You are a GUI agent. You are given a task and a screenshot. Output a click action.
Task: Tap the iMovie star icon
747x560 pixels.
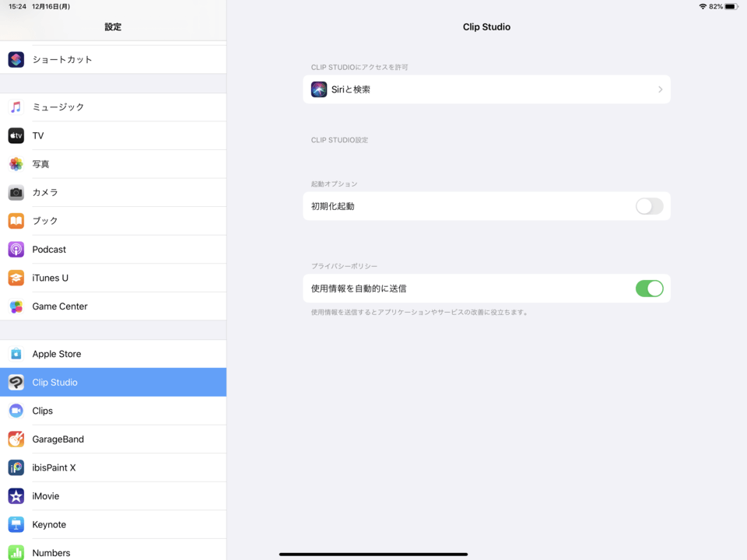[x=16, y=496]
